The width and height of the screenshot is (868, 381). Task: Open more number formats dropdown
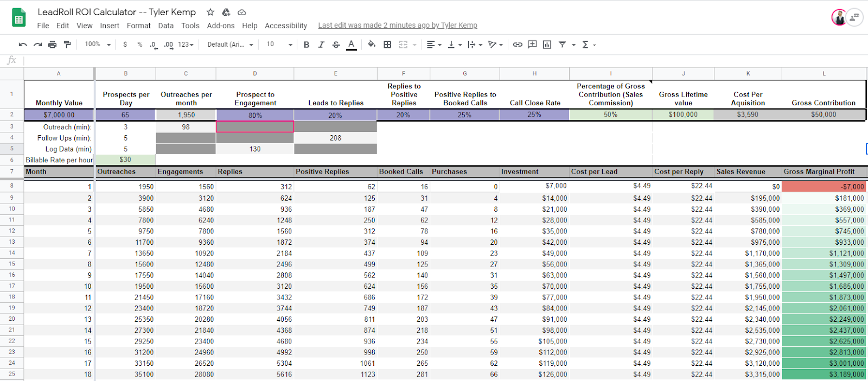pos(186,45)
